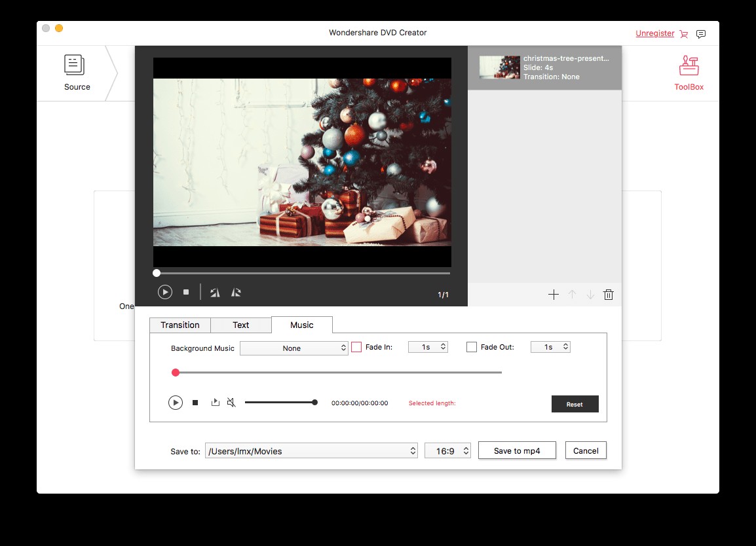The image size is (756, 546).
Task: Click the music trim/export icon
Action: (x=216, y=402)
